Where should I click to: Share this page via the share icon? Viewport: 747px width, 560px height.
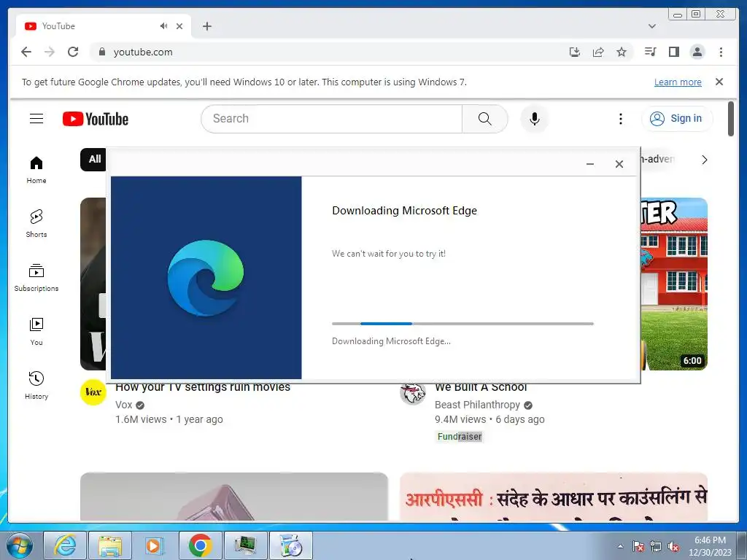[598, 52]
